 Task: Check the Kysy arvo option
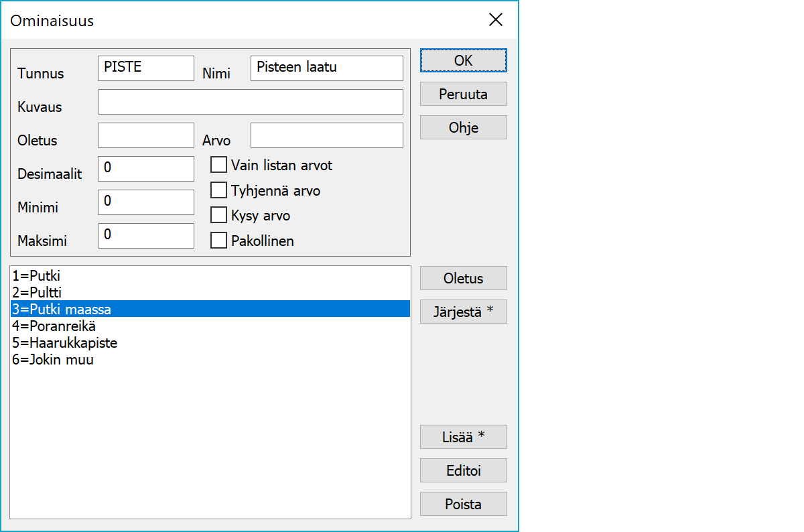pos(219,215)
